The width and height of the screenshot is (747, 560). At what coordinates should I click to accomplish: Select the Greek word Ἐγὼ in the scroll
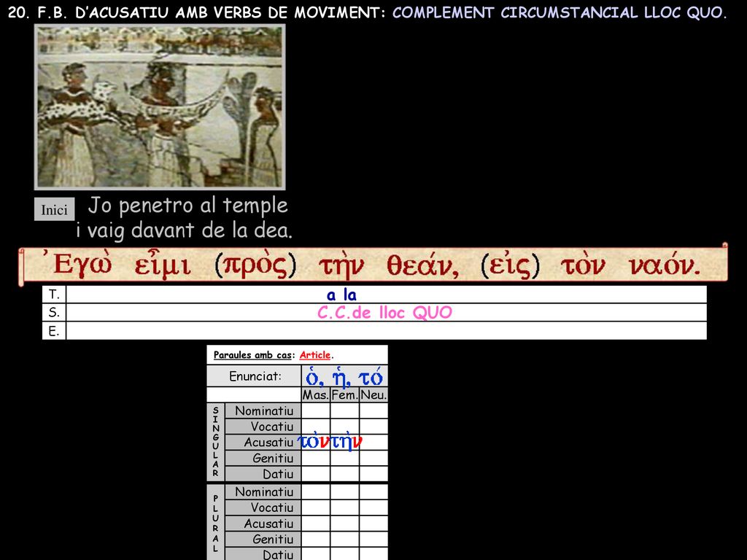coord(77,263)
